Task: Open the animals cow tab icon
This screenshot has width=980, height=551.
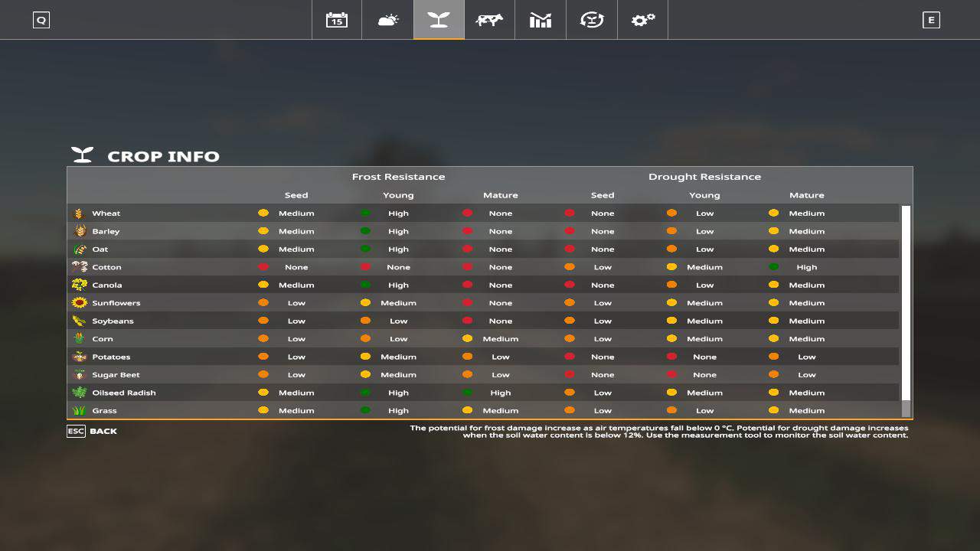Action: click(489, 20)
